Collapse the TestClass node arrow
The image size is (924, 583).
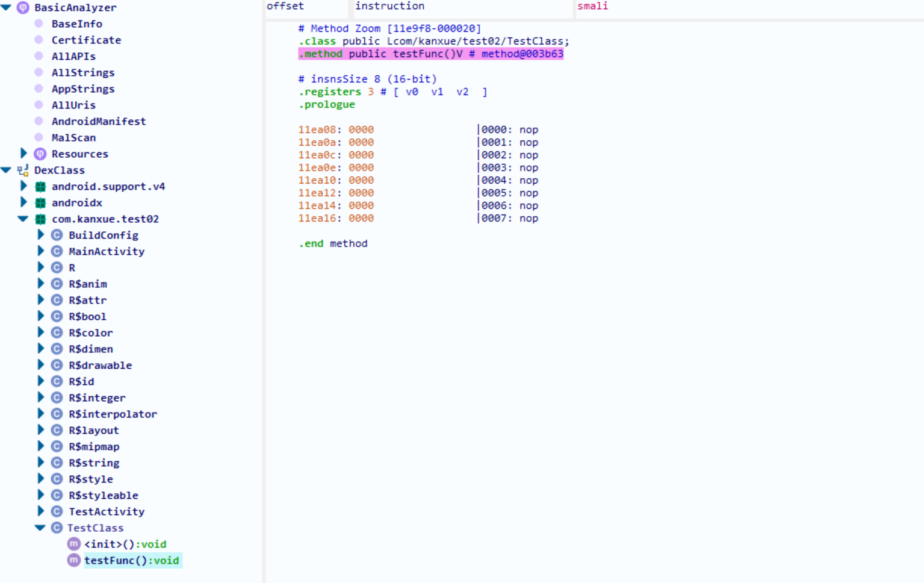click(40, 528)
